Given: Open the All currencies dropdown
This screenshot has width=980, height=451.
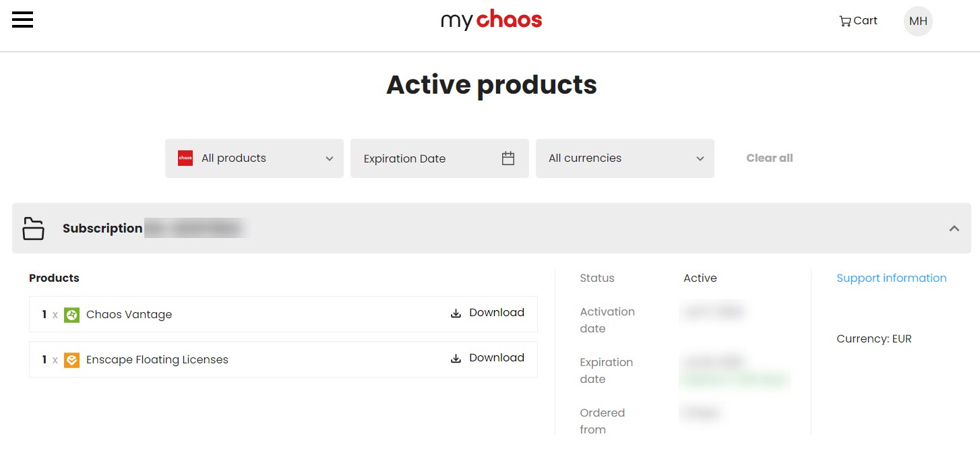Looking at the screenshot, I should [625, 158].
